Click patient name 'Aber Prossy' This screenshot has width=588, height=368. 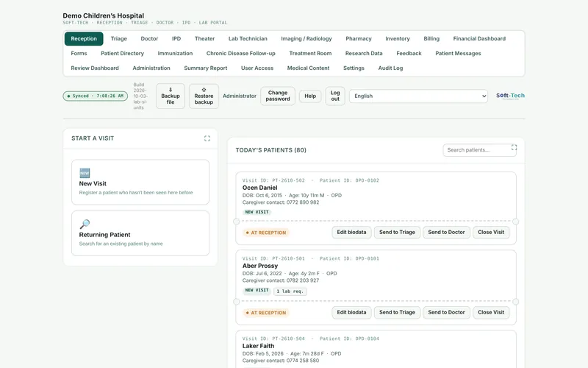pos(260,266)
